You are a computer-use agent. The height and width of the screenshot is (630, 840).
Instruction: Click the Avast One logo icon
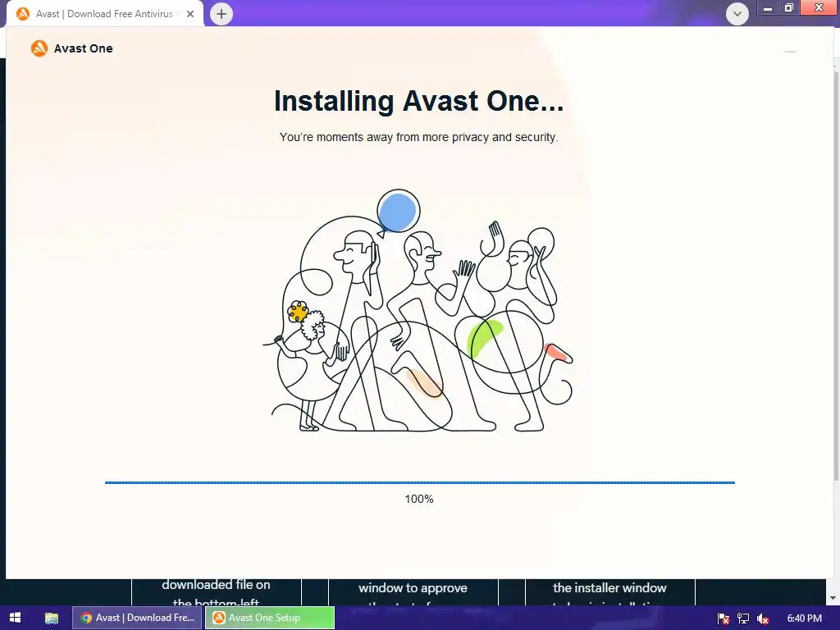(39, 48)
